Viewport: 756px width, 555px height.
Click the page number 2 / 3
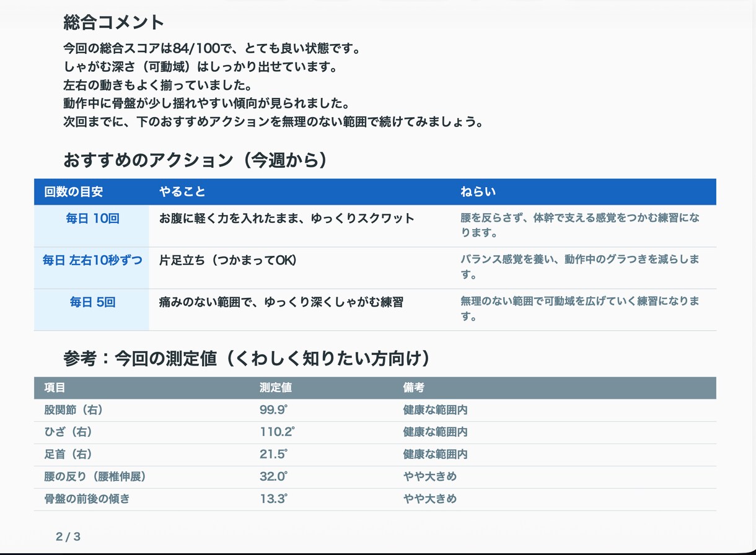(68, 537)
